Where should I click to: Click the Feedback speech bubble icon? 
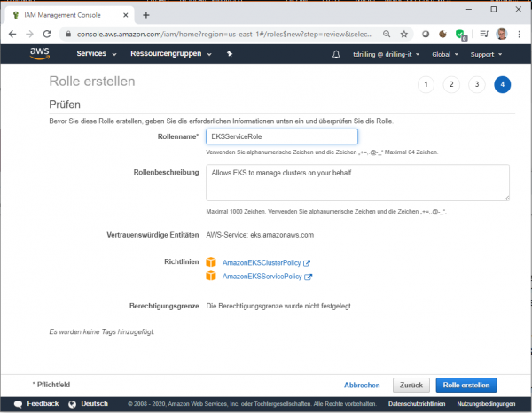click(x=19, y=404)
